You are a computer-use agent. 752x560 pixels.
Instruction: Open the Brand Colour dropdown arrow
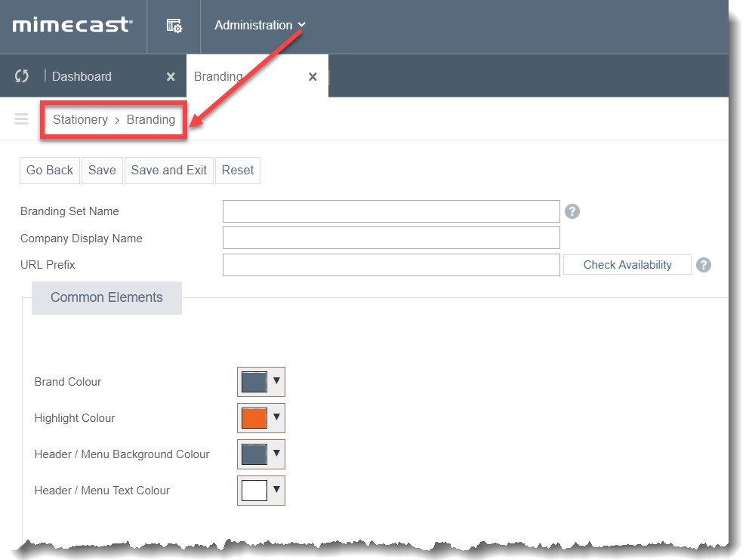point(276,382)
